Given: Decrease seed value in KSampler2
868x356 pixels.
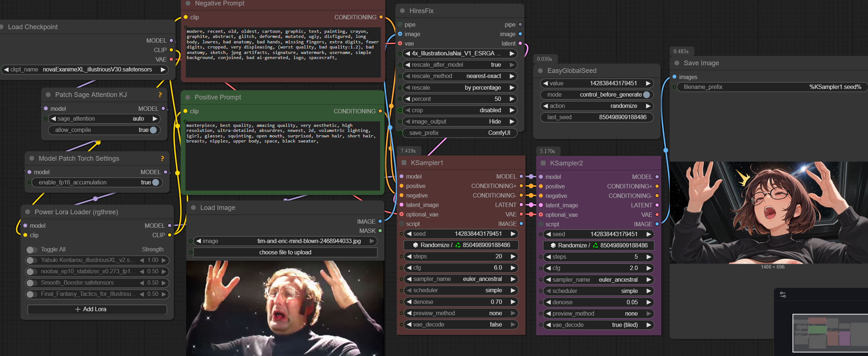Looking at the screenshot, I should click(x=548, y=234).
